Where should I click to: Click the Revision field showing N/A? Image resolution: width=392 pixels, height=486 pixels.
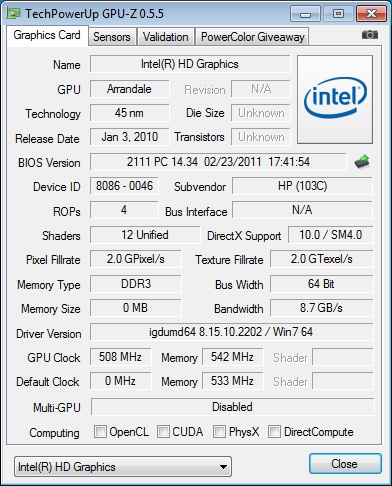(261, 89)
